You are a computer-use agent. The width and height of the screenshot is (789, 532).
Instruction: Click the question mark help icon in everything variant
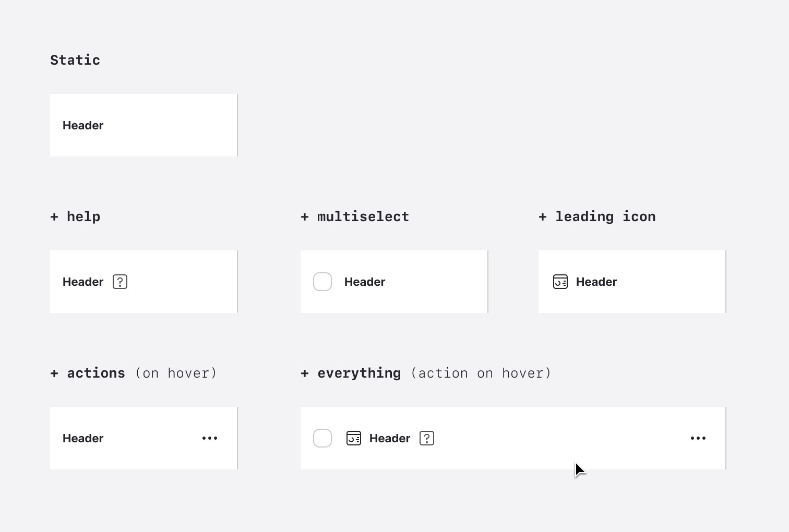click(x=426, y=438)
